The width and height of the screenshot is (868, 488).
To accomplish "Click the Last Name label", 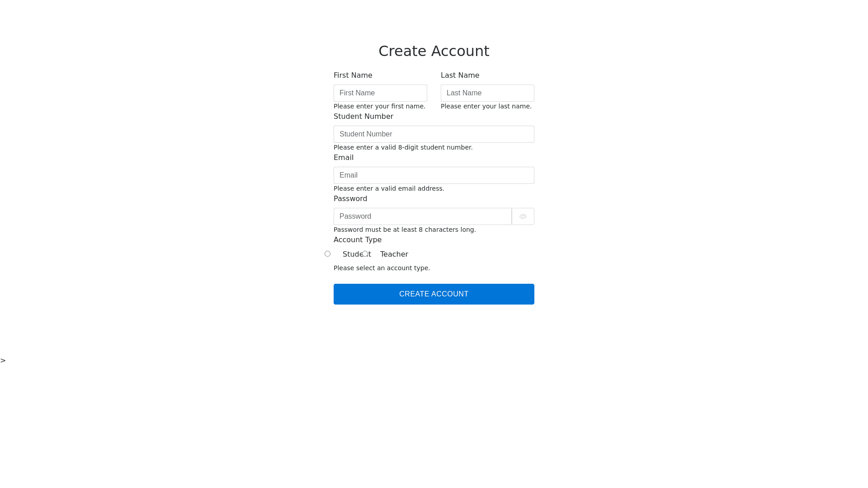I will pos(460,75).
